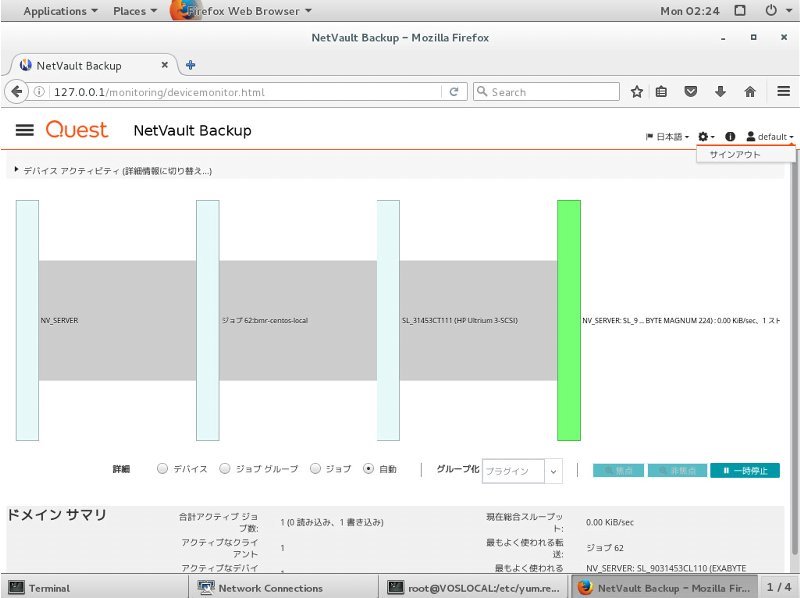Select the ジョブ グループ radio button

click(x=224, y=468)
